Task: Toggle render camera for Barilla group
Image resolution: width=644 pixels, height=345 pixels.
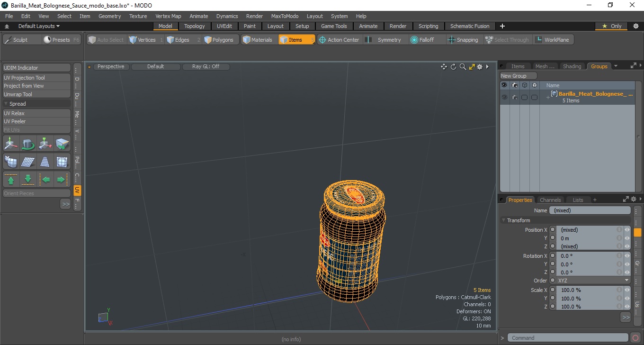Action: point(514,97)
